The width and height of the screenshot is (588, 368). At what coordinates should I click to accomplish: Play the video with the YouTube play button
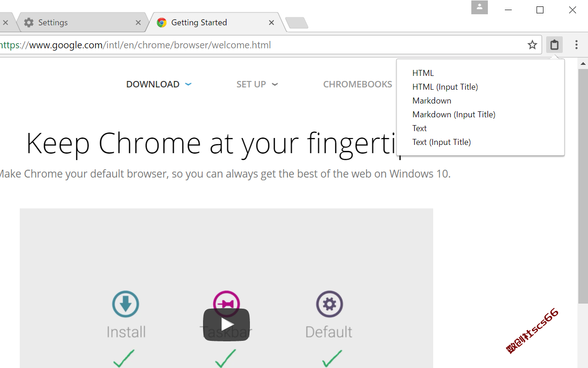[226, 325]
